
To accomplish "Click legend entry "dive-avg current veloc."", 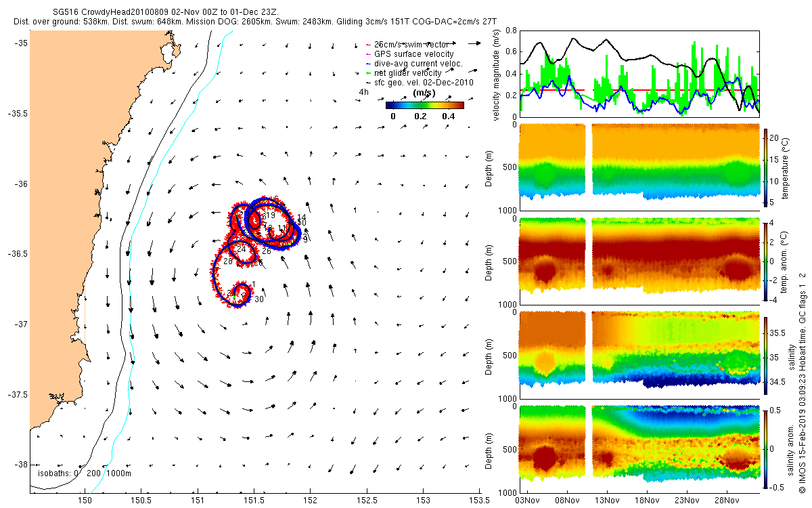I will pyautogui.click(x=418, y=64).
